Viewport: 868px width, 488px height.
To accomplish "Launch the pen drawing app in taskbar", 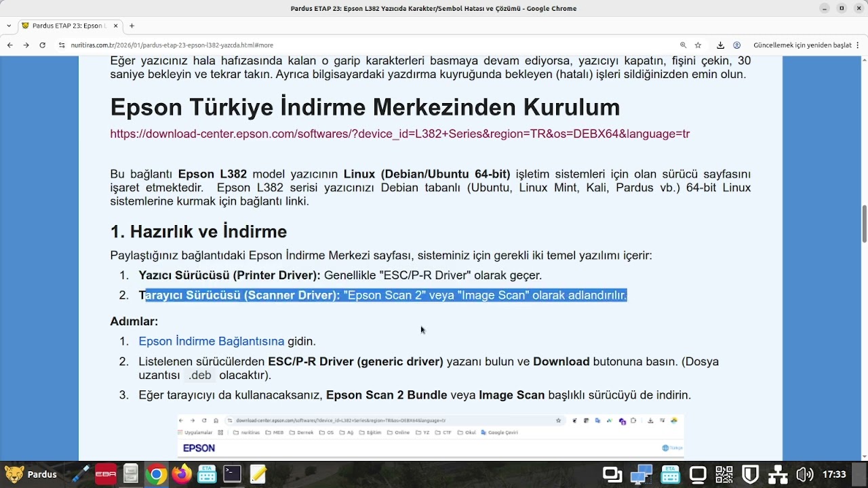I will pos(81,474).
